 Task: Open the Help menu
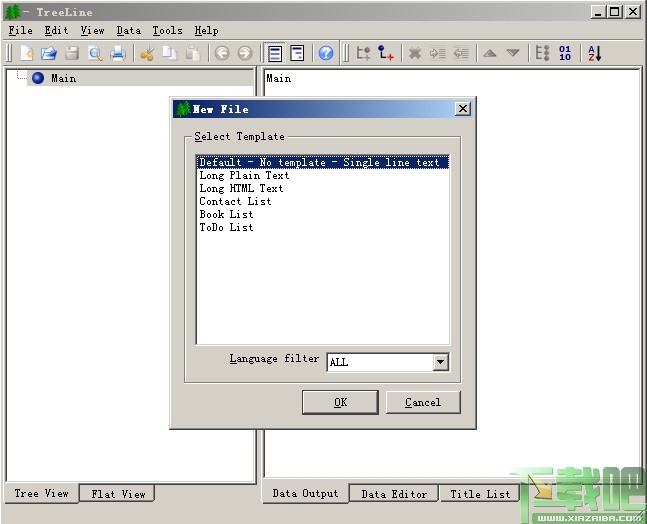click(206, 31)
